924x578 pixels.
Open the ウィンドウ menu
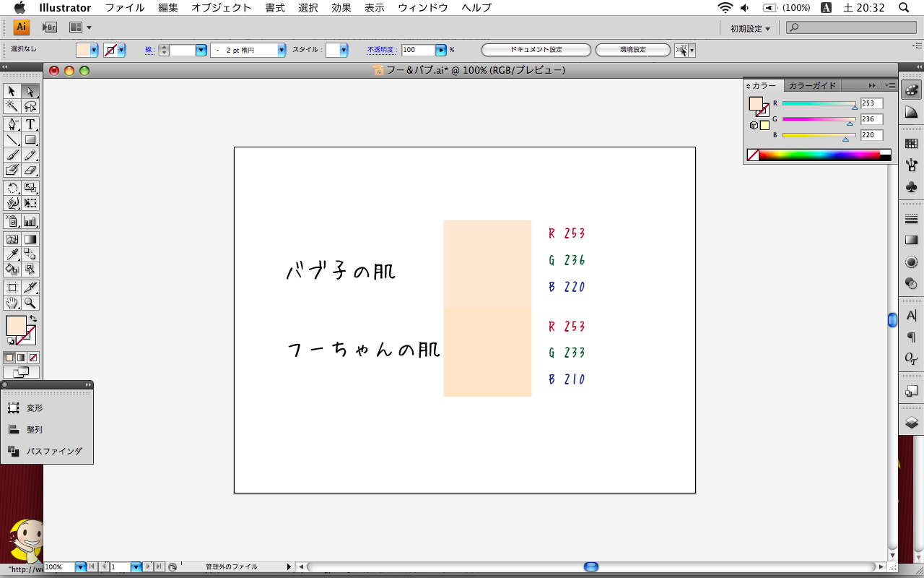click(423, 8)
